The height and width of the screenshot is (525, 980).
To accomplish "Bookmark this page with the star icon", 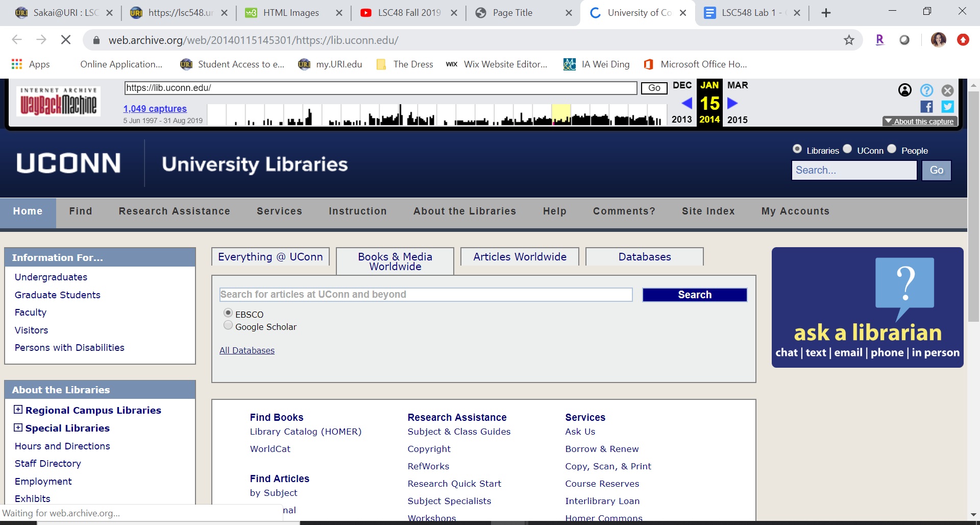I will pyautogui.click(x=849, y=40).
